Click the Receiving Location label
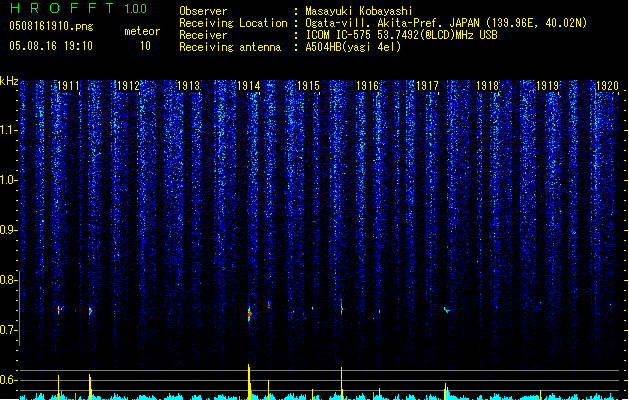The height and width of the screenshot is (400, 629). click(x=233, y=23)
